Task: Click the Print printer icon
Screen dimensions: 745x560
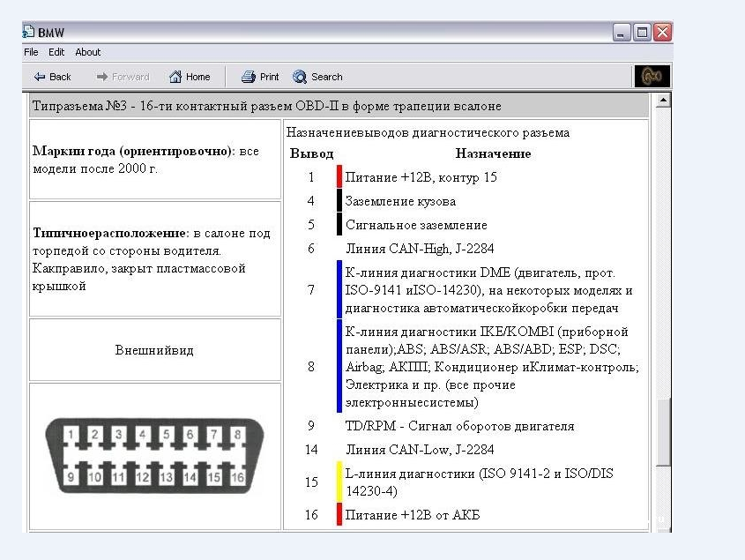Action: [x=248, y=77]
